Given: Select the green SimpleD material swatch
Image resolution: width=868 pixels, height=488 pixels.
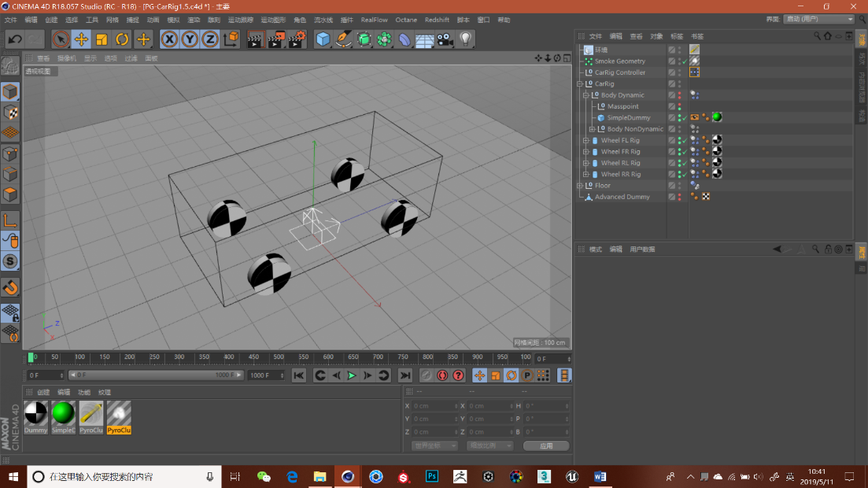Looking at the screenshot, I should click(63, 413).
